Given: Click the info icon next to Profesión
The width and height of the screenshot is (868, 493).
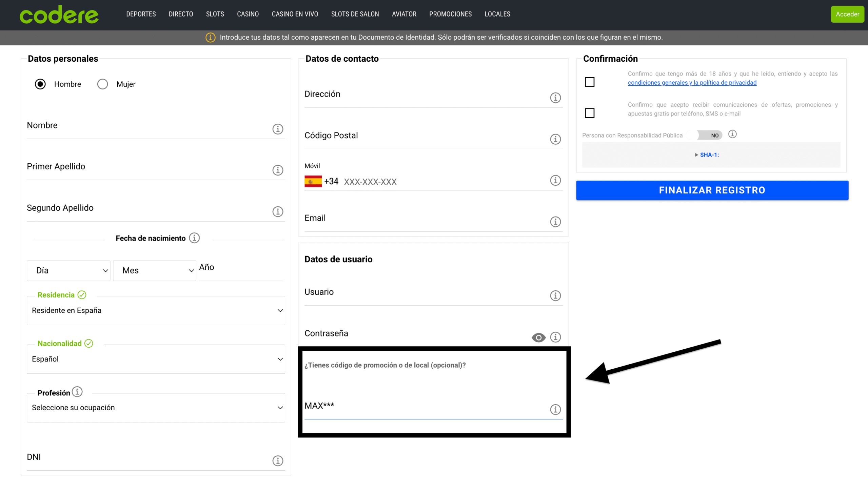Looking at the screenshot, I should tap(77, 392).
